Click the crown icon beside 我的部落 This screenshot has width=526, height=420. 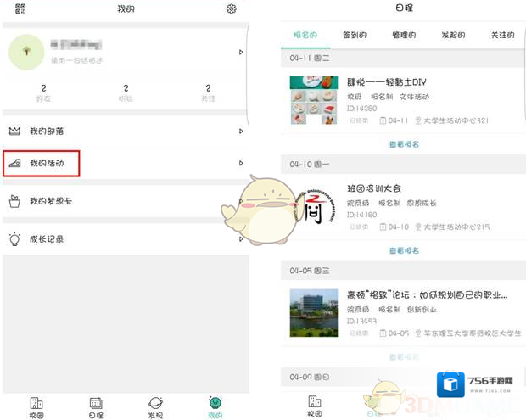coord(14,132)
